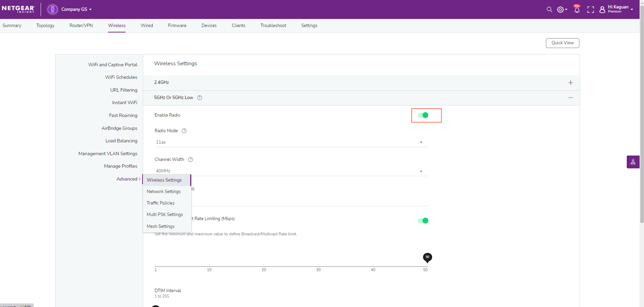Open the notifications bell

pyautogui.click(x=577, y=9)
